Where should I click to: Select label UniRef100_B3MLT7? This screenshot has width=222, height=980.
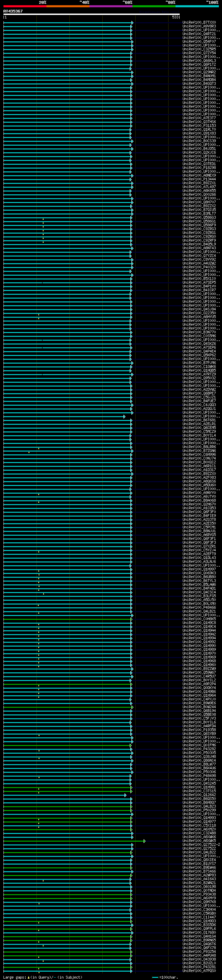pyautogui.click(x=199, y=213)
